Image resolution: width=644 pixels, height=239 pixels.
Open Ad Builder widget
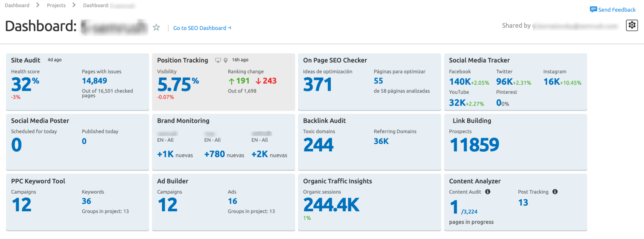click(x=173, y=181)
